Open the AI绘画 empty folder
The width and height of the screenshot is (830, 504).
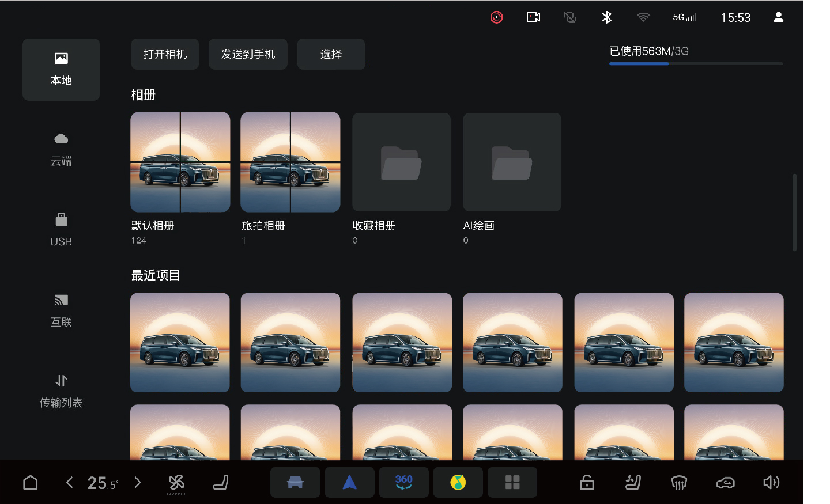(x=512, y=162)
